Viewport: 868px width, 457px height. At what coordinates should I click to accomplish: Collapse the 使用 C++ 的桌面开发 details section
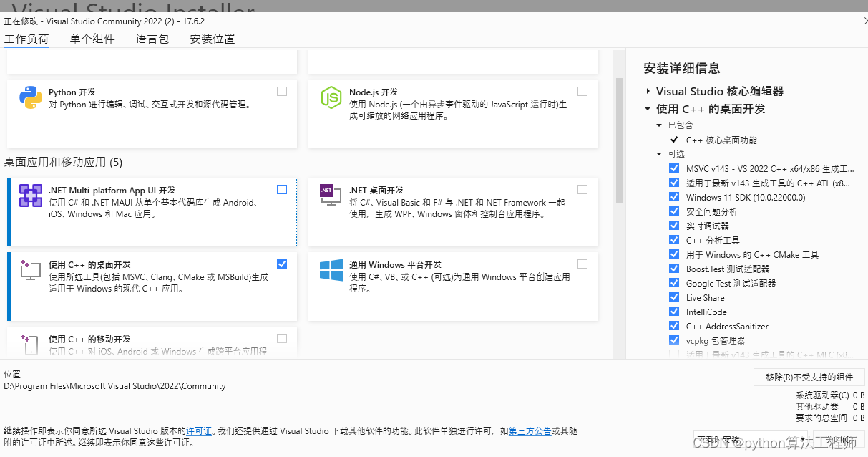point(648,109)
